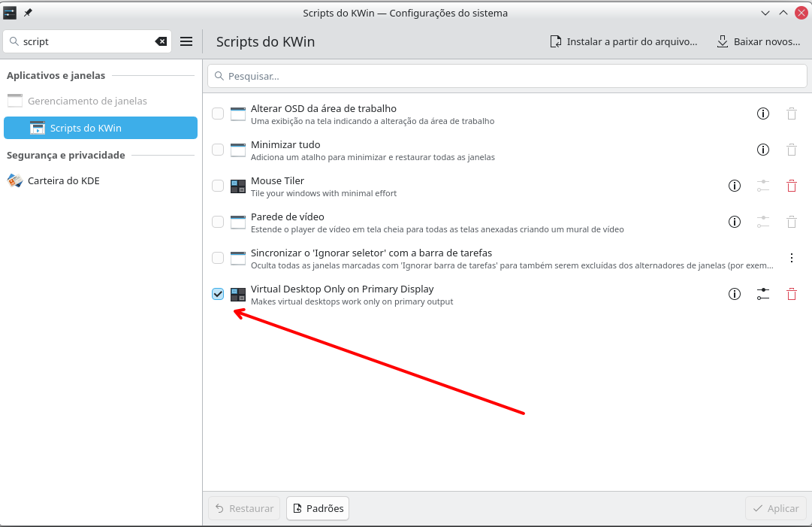Screen dimensions: 812x527
Task: Show info about Minimizar tudo script
Action: tap(762, 150)
